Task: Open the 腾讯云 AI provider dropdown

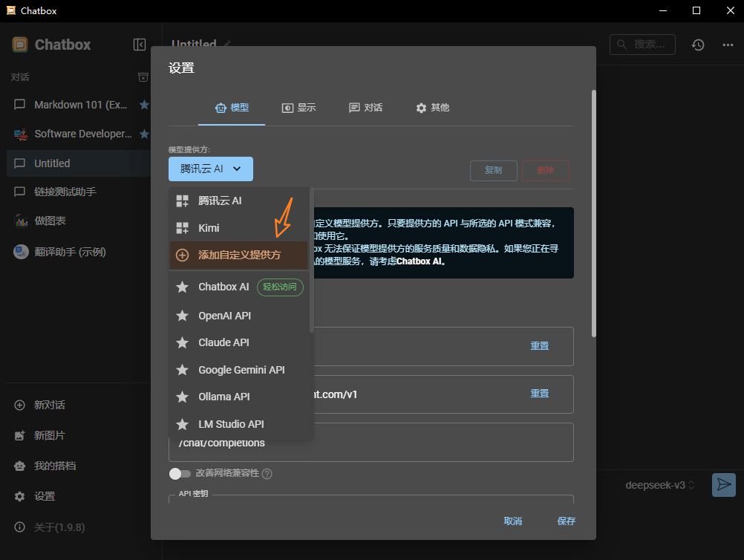Action: tap(211, 169)
